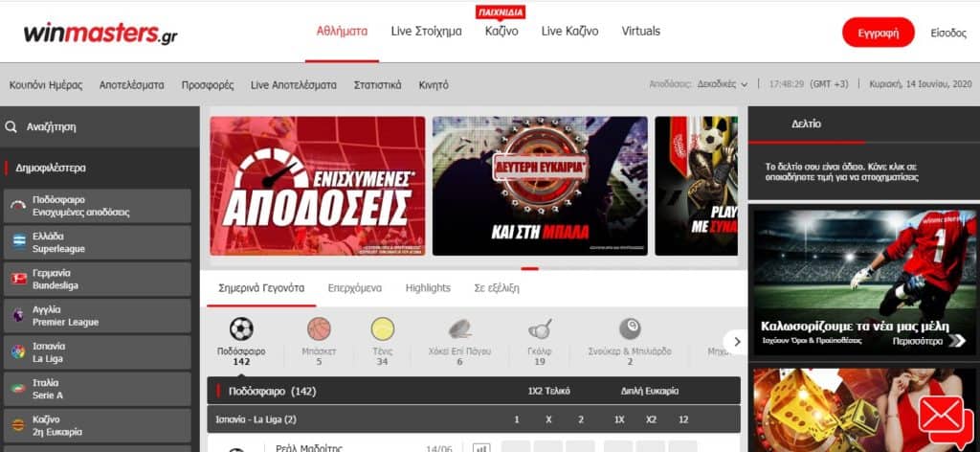Select the football Ποδόσφαιρο sport icon

coord(241,328)
